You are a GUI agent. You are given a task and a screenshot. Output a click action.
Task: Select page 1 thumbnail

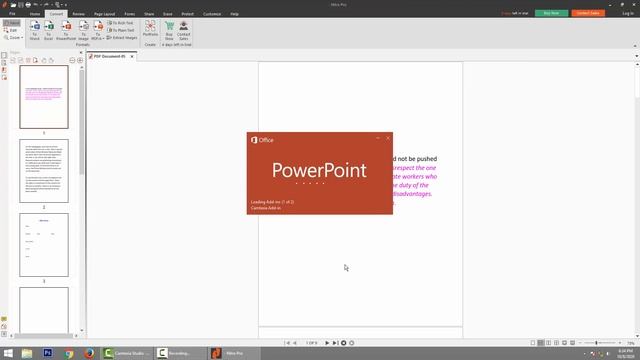pyautogui.click(x=44, y=97)
